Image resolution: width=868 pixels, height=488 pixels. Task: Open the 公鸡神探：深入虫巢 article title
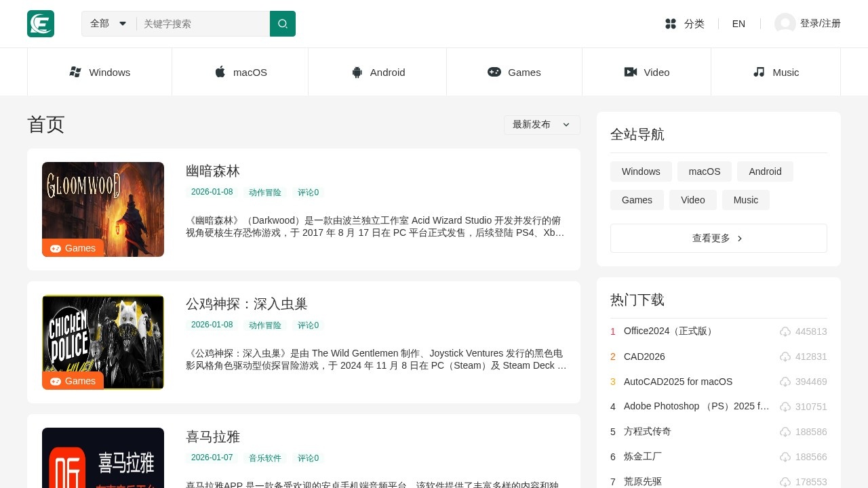point(247,304)
